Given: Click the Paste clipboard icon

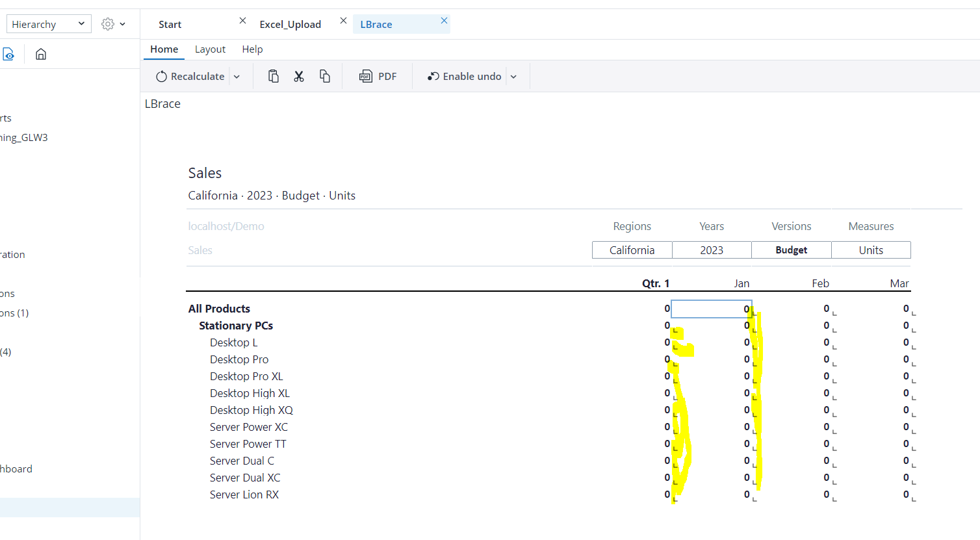Looking at the screenshot, I should point(274,77).
